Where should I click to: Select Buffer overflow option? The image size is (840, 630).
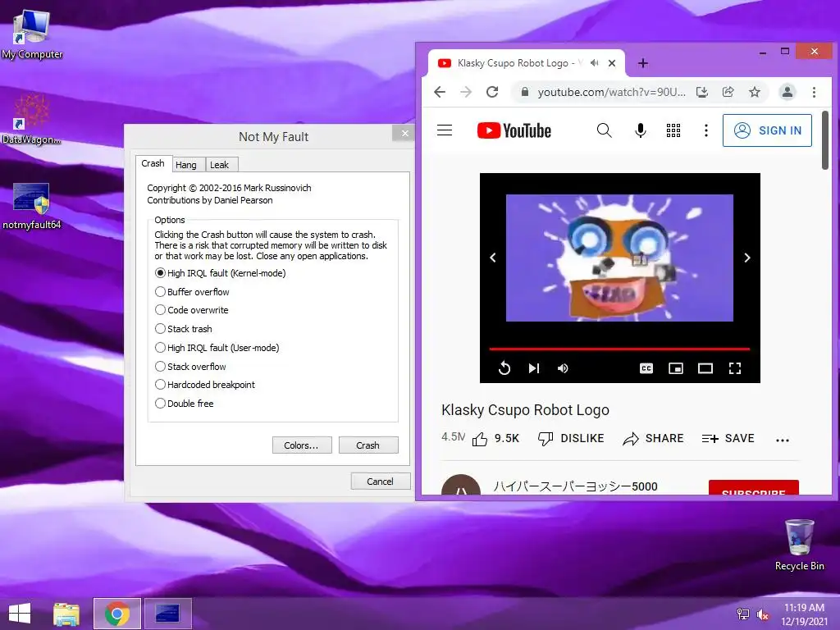tap(192, 292)
